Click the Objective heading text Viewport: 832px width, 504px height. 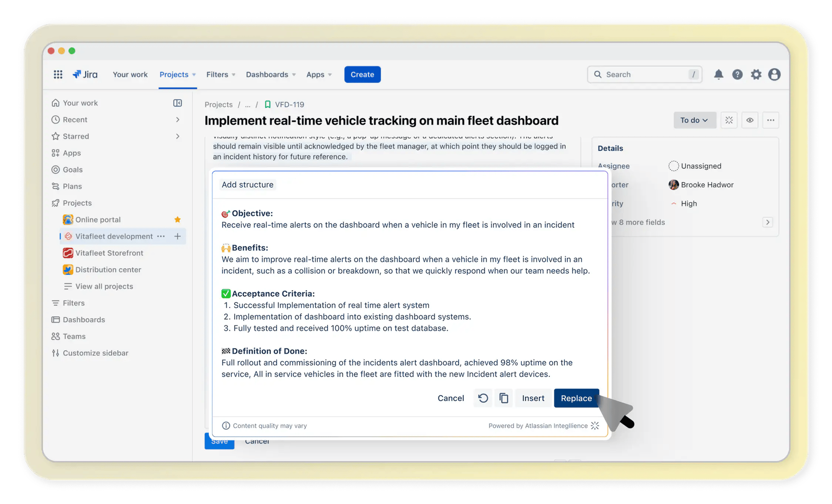point(252,213)
